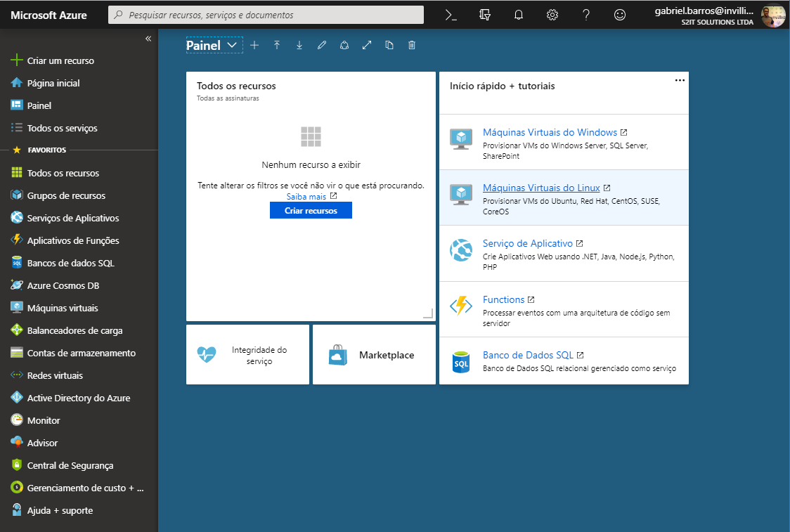The height and width of the screenshot is (532, 790).
Task: Click the service health heart icon
Action: [207, 355]
